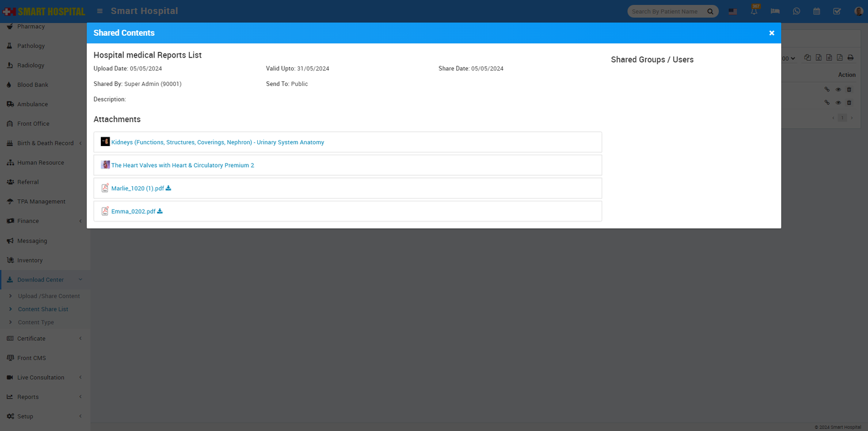Open the task checklist icon in header
Image resolution: width=868 pixels, height=431 pixels.
[x=837, y=11]
